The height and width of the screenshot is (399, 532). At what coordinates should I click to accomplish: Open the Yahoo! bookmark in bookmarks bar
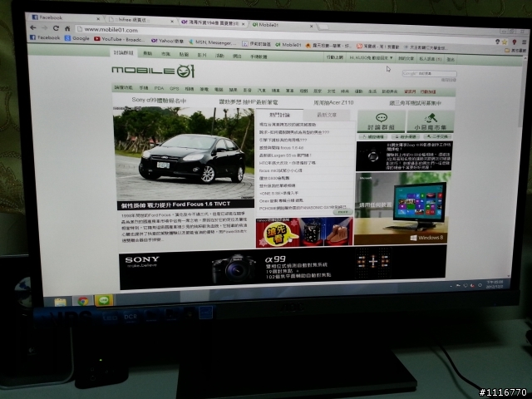click(167, 41)
